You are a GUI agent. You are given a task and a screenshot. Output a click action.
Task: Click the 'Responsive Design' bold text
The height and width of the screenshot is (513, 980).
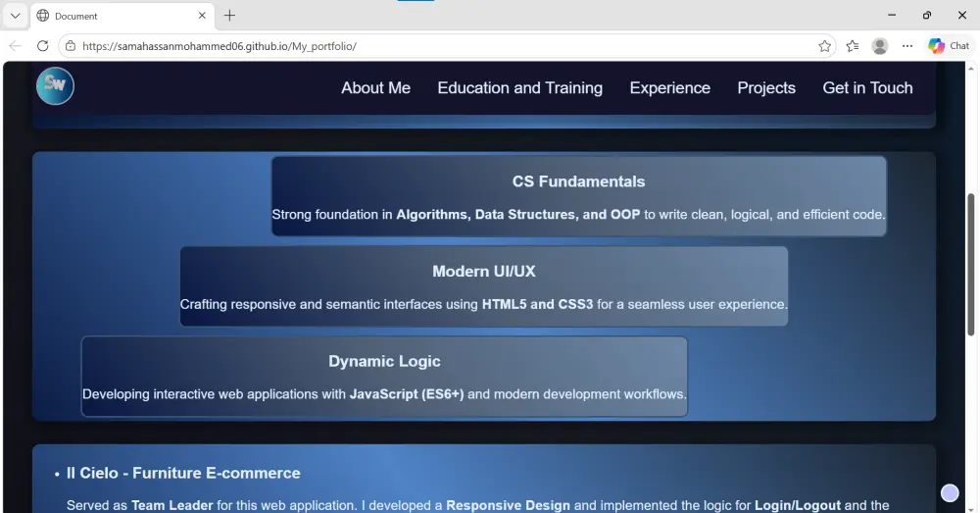click(x=508, y=505)
